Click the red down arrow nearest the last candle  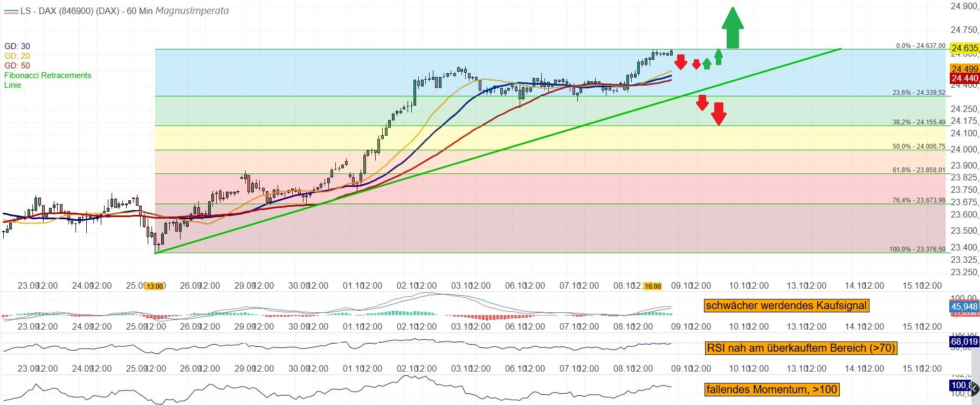tap(680, 62)
